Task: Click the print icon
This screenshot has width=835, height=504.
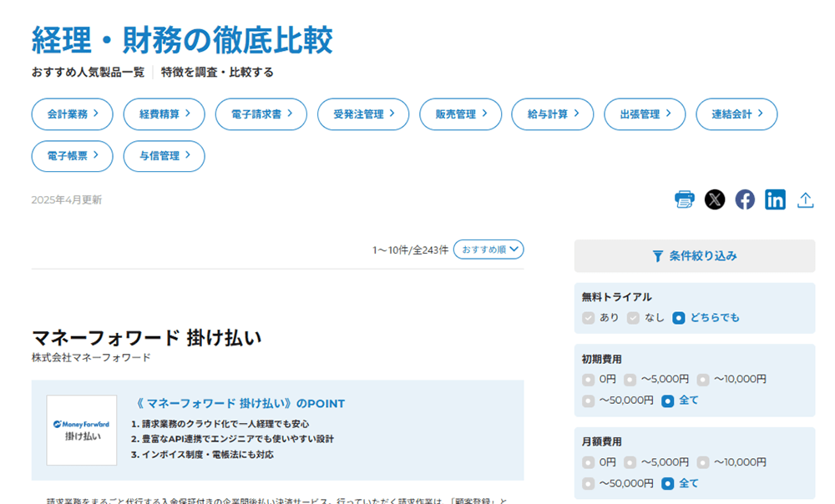Action: click(685, 199)
